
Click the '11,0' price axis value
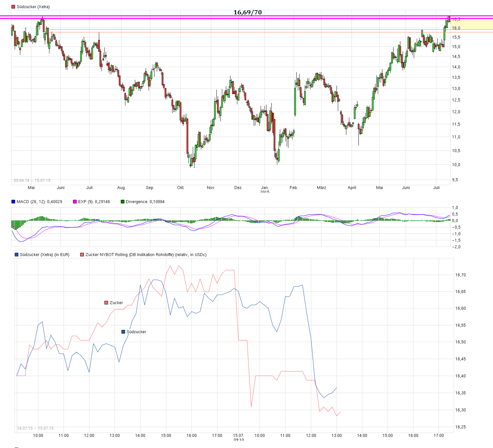456,137
